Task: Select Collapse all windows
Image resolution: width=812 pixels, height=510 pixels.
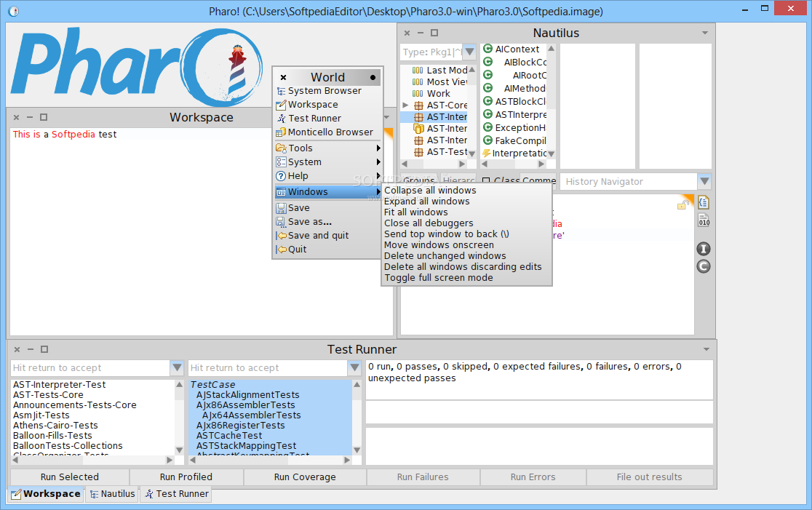Action: point(430,190)
